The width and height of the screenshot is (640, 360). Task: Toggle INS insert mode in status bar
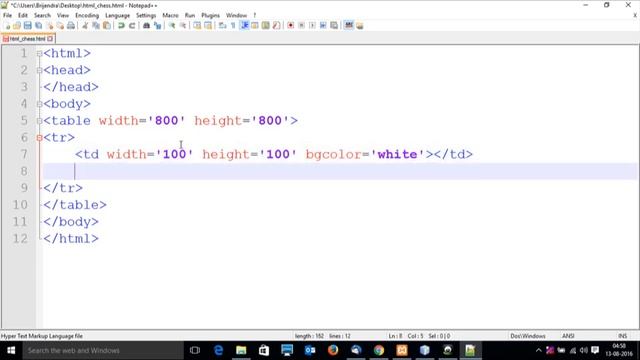tap(622, 336)
